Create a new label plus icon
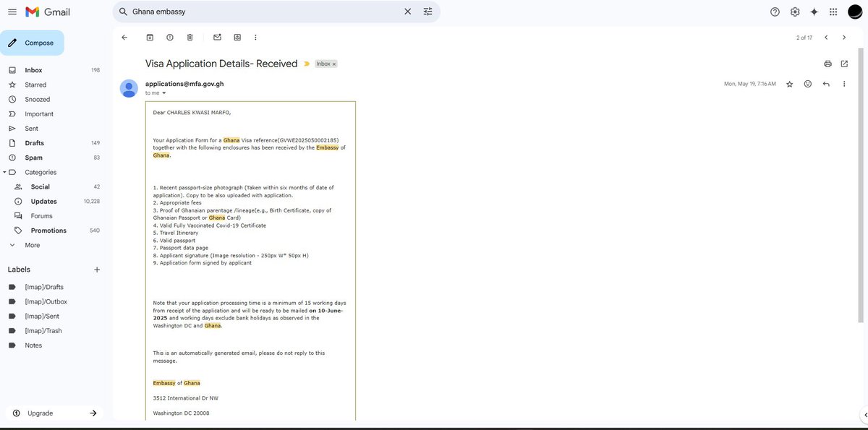Screen dimensions: 868x430 coord(97,270)
